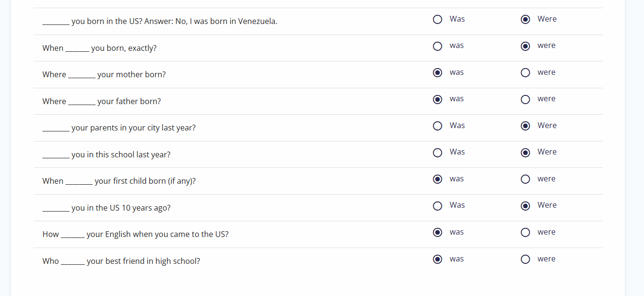Mark 'were' for 'your father born' question
Image resolution: width=644 pixels, height=296 pixels.
point(526,99)
